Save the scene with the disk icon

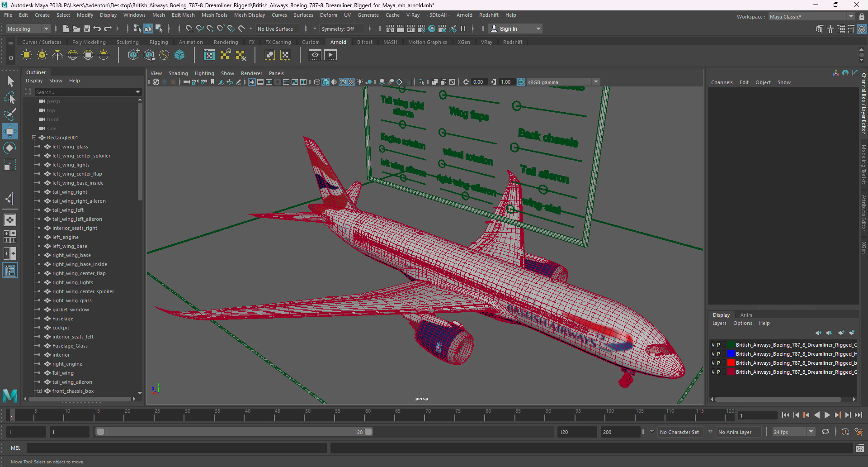pyautogui.click(x=87, y=29)
